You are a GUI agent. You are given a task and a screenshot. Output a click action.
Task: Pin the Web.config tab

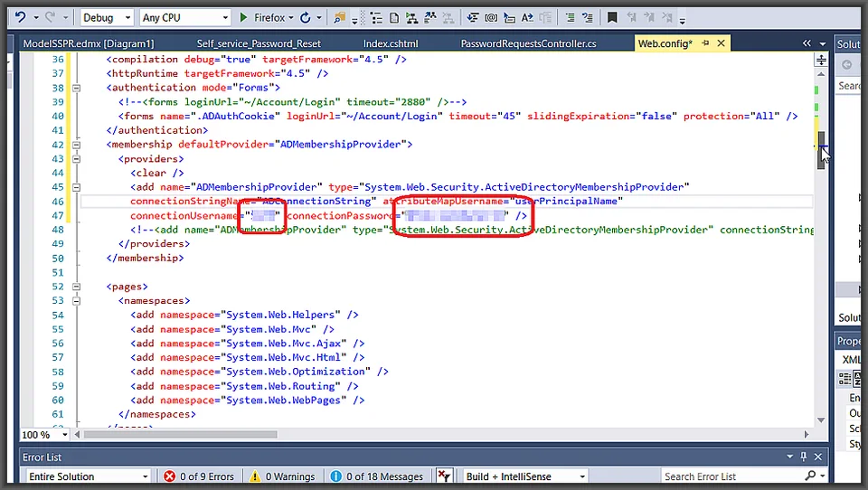click(705, 43)
